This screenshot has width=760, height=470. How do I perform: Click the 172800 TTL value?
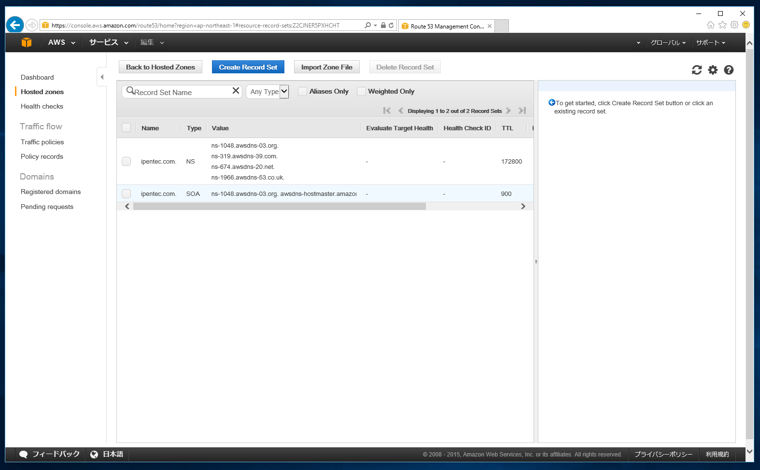point(511,161)
